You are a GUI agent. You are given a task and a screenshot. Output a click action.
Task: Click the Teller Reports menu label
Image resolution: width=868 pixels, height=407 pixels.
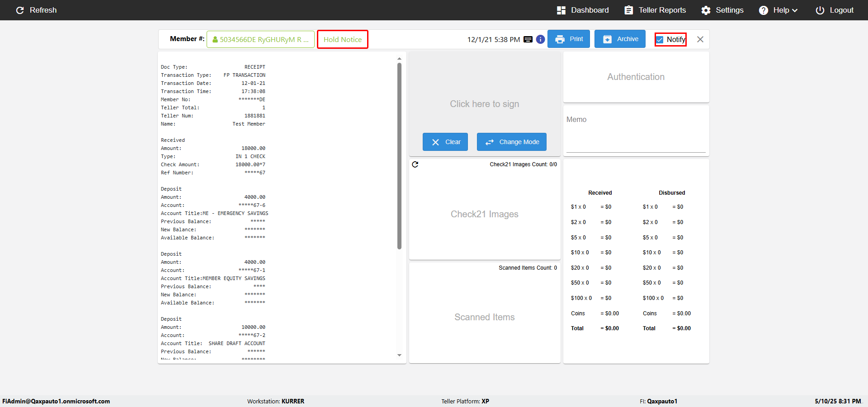662,10
